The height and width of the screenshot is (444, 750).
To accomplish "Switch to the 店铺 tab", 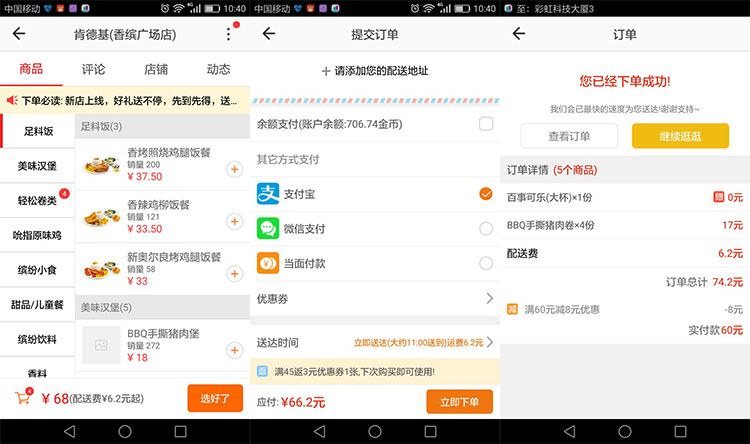I will click(x=156, y=69).
